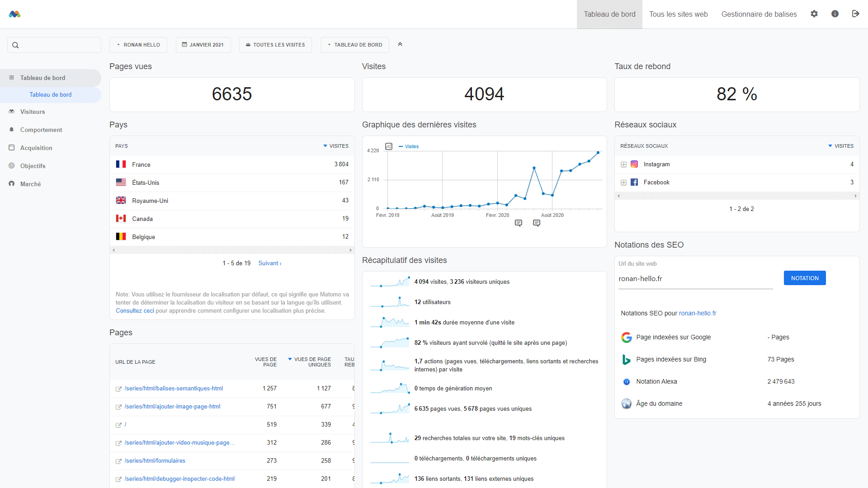The width and height of the screenshot is (868, 488).
Task: Click the Url du site web field
Action: click(695, 279)
